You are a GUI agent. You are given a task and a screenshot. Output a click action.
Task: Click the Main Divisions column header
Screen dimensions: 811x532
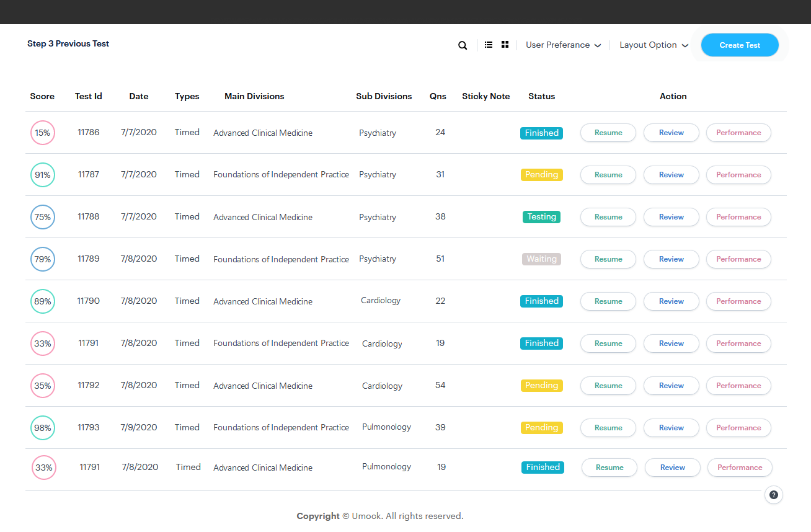click(x=254, y=97)
